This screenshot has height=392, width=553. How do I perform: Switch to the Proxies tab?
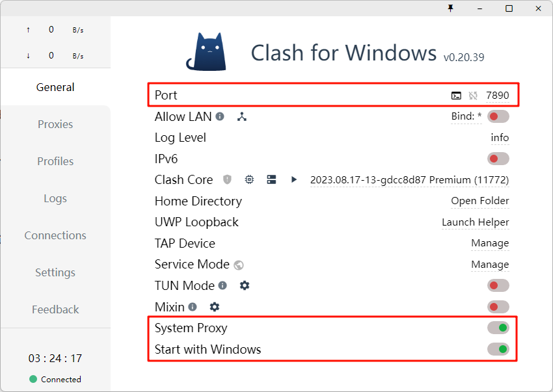pos(55,124)
